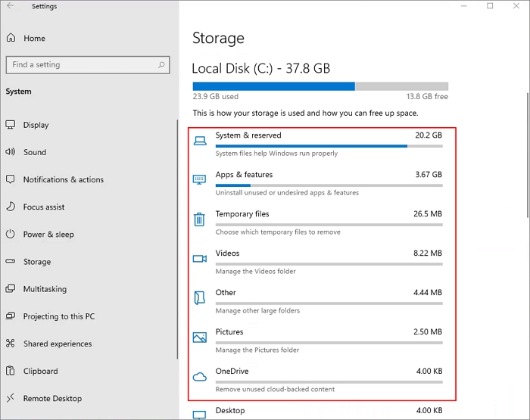530x420 pixels.
Task: Click the Pictures category icon
Action: [x=199, y=338]
